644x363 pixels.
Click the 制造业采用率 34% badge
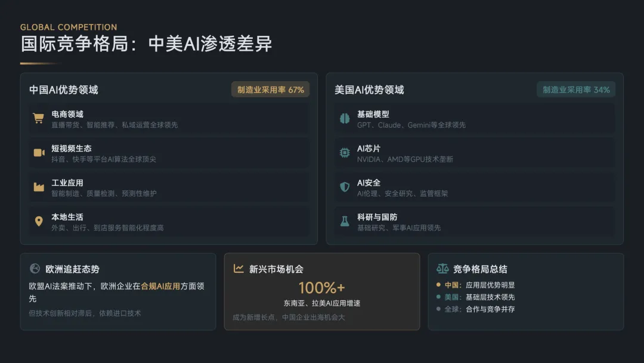576,90
